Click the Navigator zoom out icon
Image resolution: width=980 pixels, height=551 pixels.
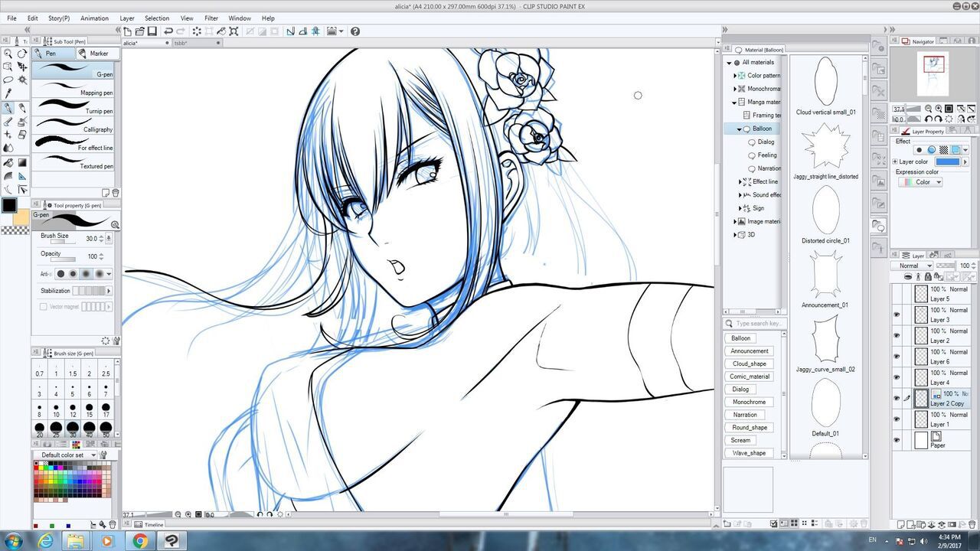pos(929,109)
